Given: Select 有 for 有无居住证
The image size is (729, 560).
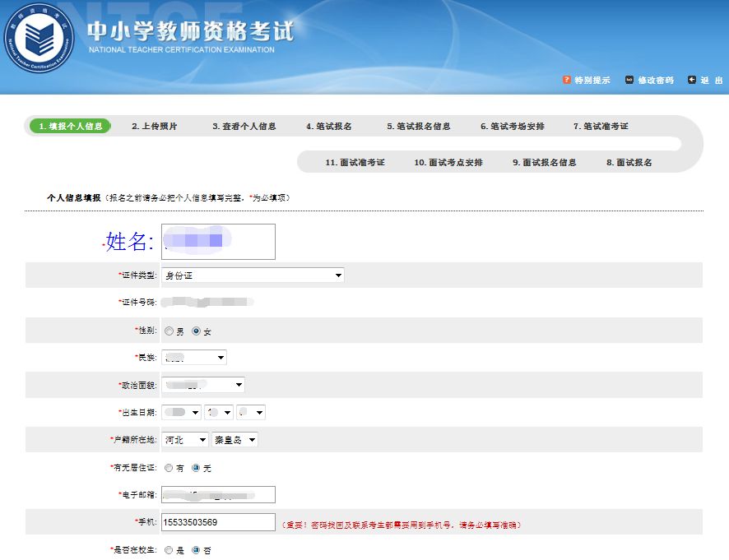Looking at the screenshot, I should coord(169,468).
